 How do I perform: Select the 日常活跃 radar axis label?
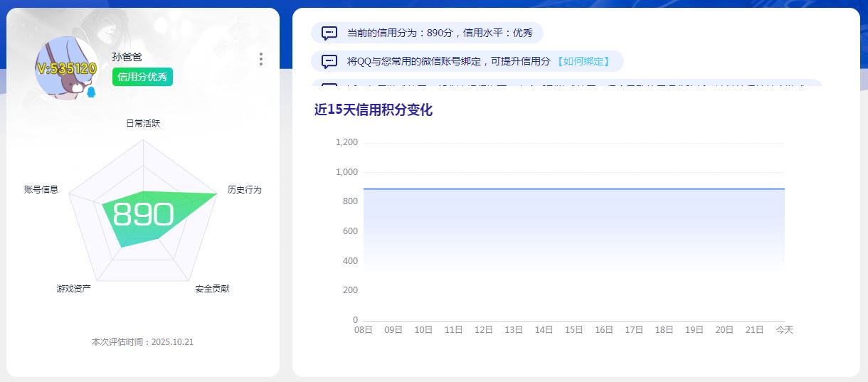click(143, 123)
